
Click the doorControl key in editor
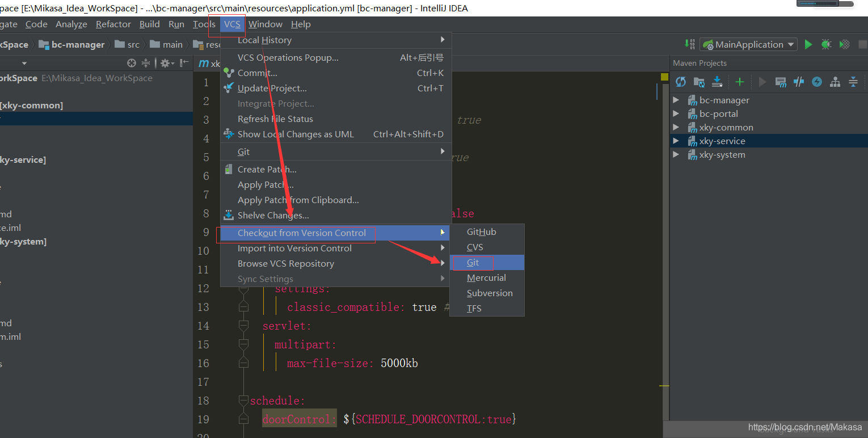tap(299, 419)
